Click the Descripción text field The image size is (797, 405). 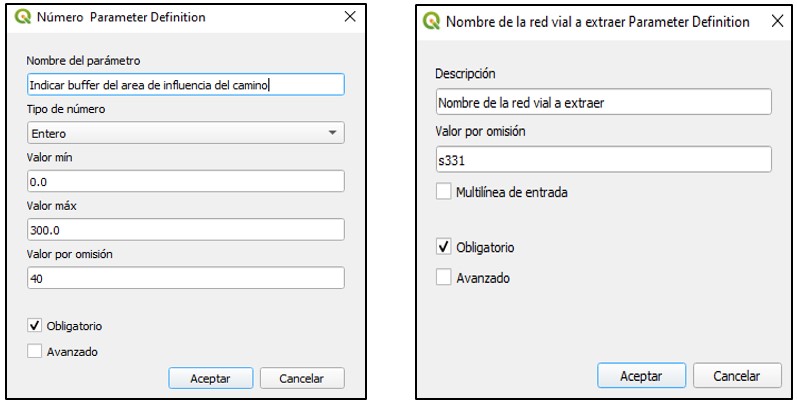click(604, 102)
